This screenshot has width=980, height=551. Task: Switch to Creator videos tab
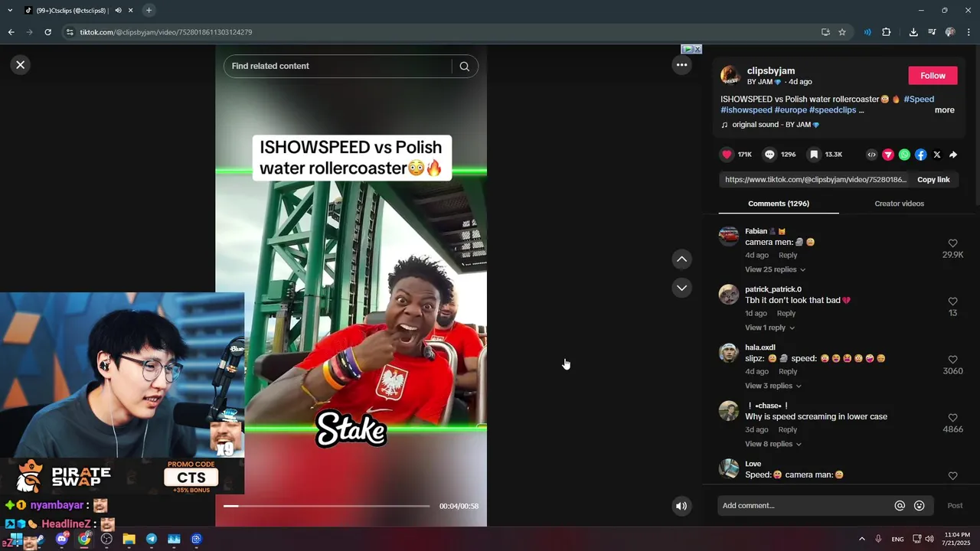(899, 204)
